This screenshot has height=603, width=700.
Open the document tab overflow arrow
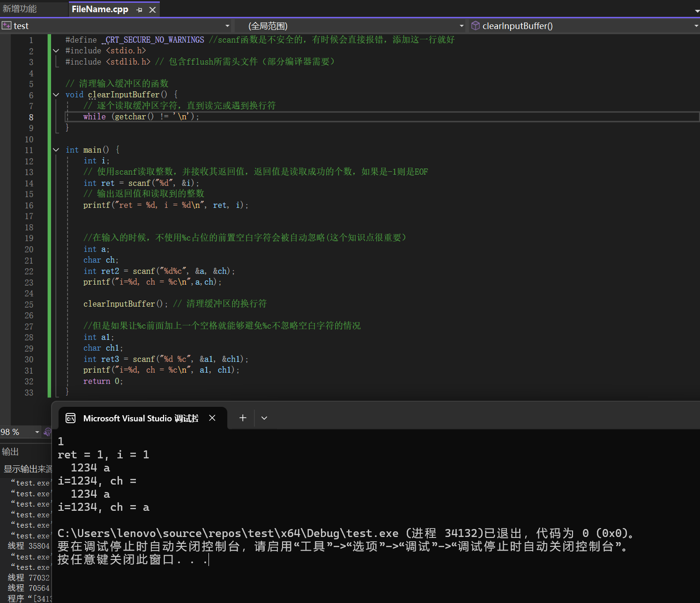(696, 10)
